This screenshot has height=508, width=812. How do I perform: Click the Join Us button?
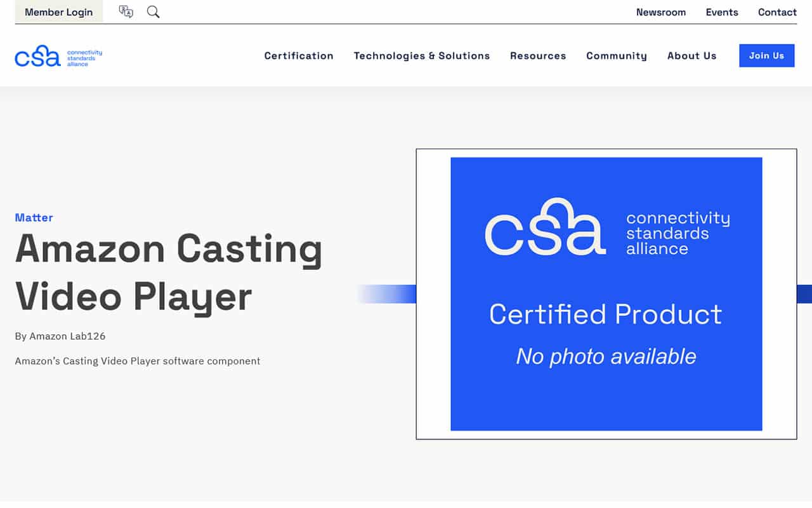point(767,56)
